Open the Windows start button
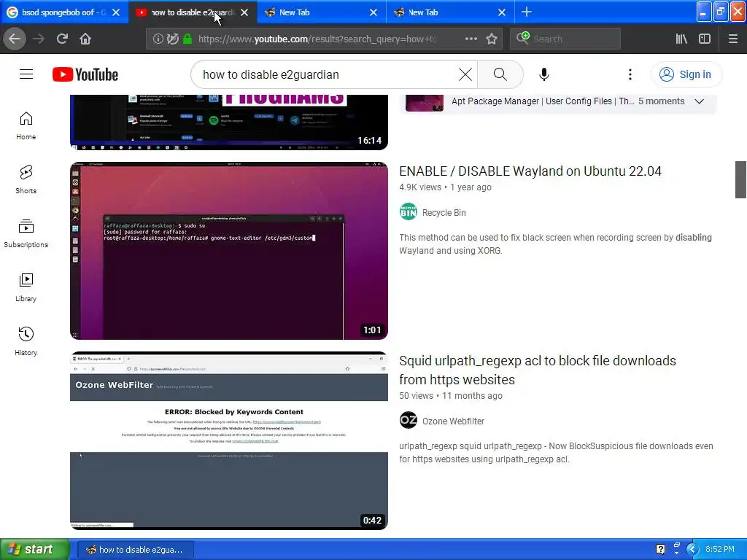The width and height of the screenshot is (747, 560). [x=34, y=549]
